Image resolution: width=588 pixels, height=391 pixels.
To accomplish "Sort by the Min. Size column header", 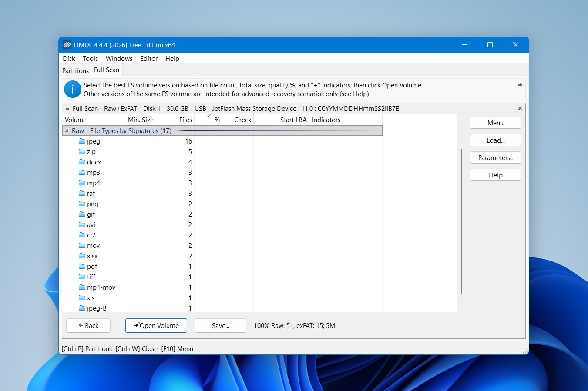I will coord(138,120).
